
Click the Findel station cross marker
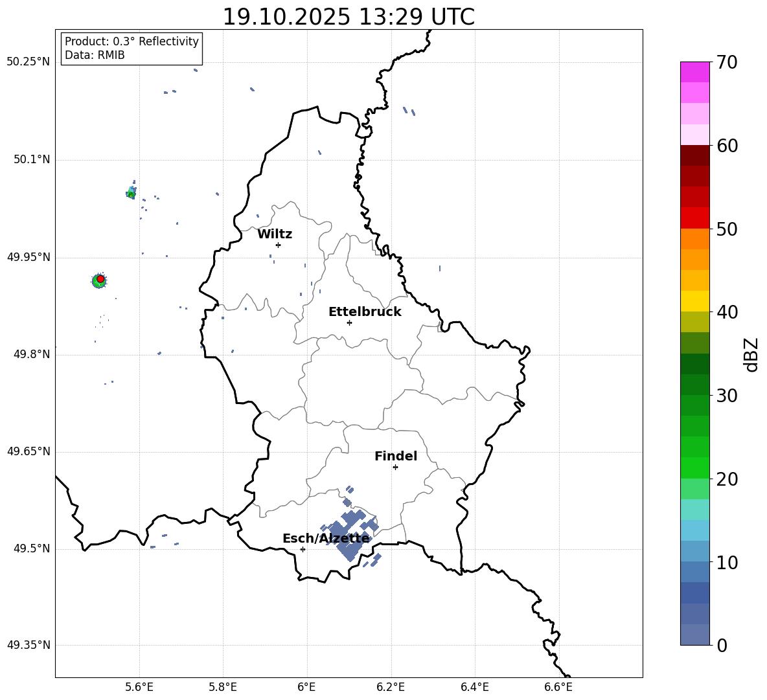(395, 468)
